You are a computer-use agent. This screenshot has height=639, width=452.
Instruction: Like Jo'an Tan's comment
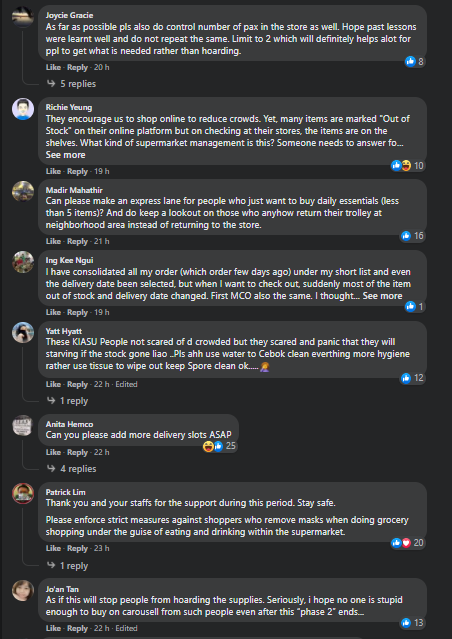(x=53, y=628)
